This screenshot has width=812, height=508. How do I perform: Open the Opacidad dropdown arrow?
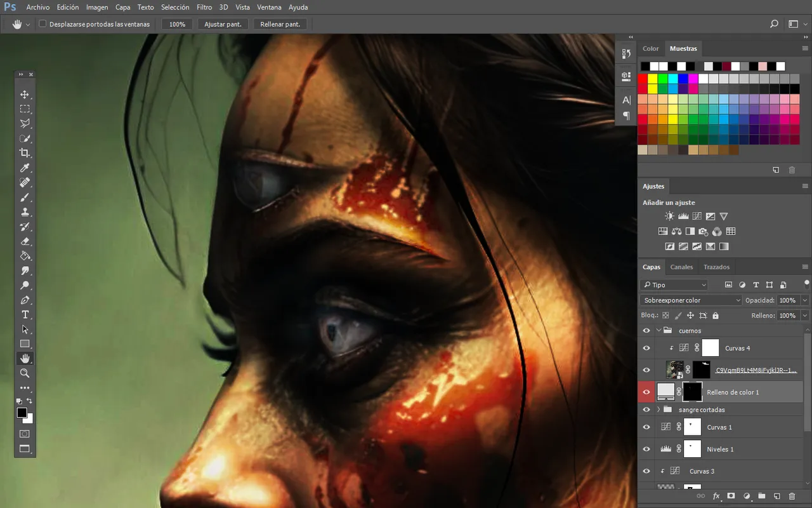pyautogui.click(x=805, y=300)
